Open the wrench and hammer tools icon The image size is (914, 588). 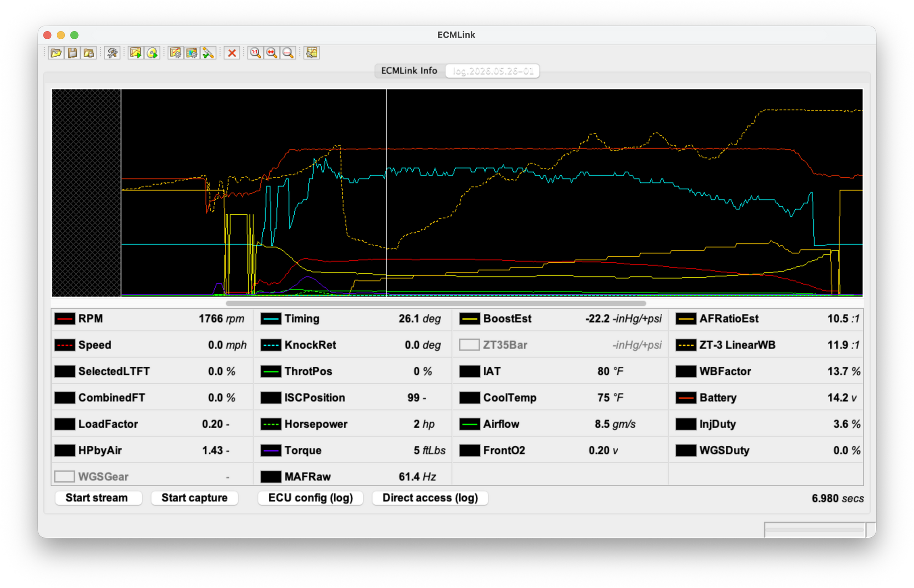tap(112, 53)
